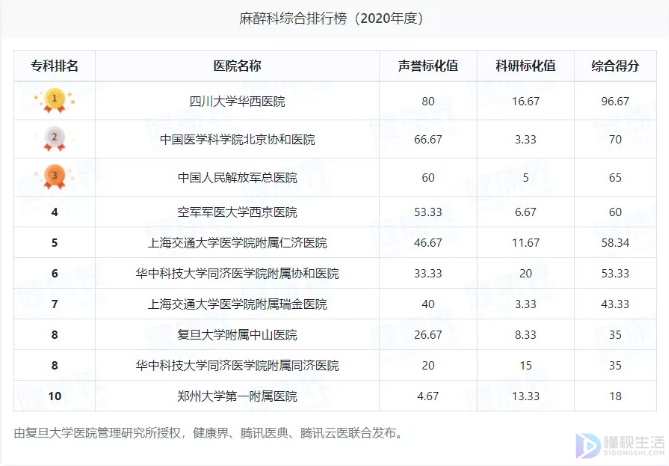Click research value 13.33 cell

point(526,396)
